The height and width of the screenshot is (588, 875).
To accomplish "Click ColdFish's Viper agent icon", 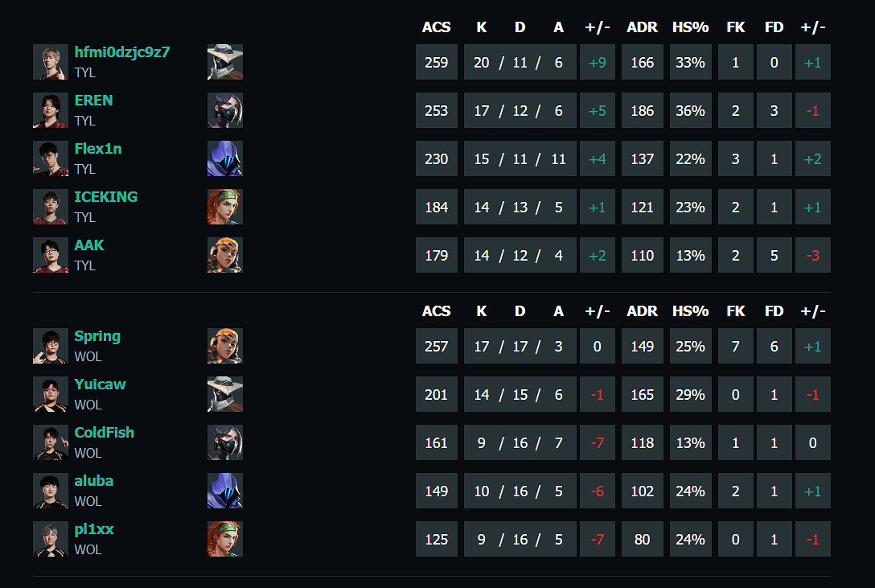I will pos(224,442).
